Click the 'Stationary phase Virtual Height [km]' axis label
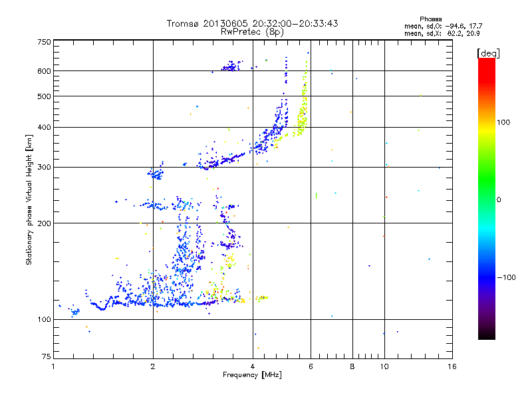 pyautogui.click(x=29, y=200)
